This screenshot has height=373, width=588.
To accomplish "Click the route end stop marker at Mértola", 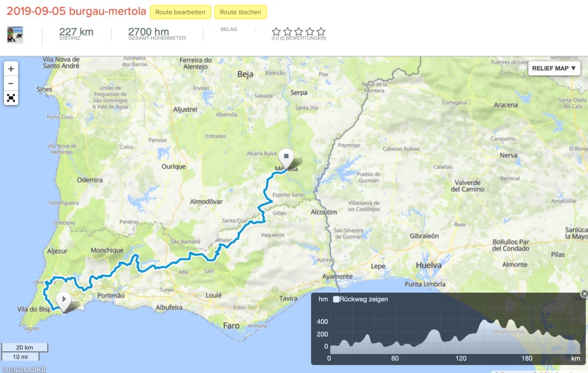I will coord(287,156).
